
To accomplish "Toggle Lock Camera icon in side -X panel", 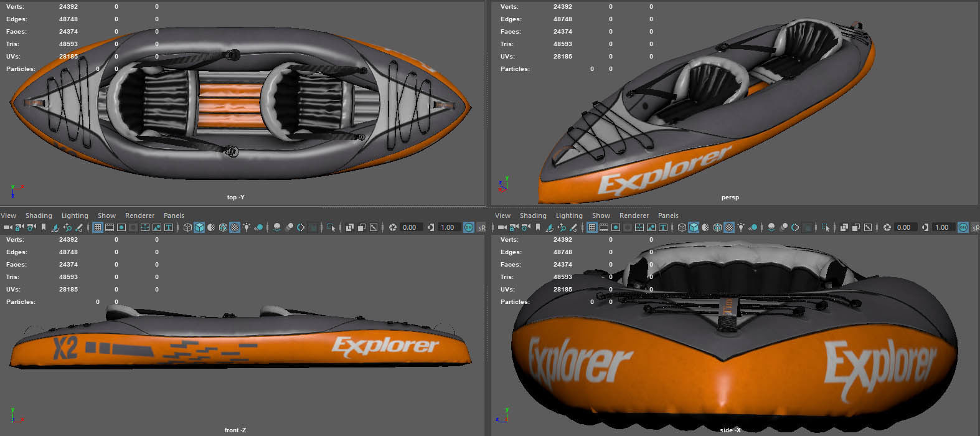I will [514, 227].
